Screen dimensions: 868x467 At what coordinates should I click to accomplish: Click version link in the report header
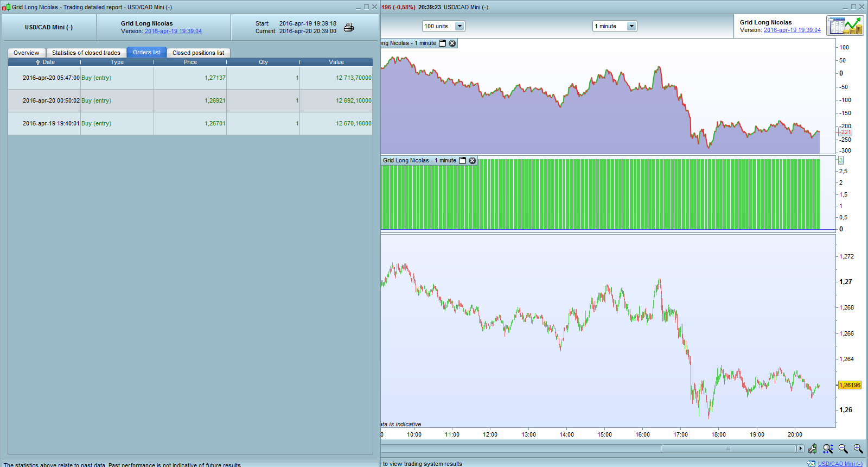click(173, 31)
